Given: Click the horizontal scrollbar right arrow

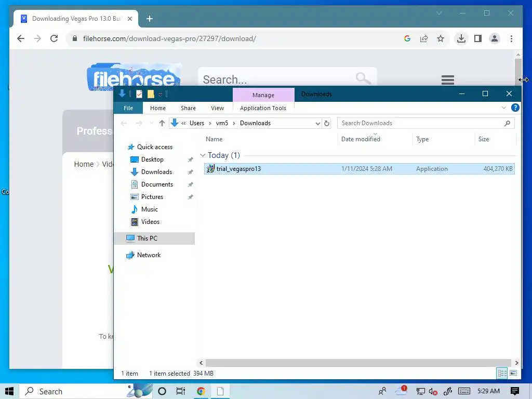Looking at the screenshot, I should tap(516, 363).
